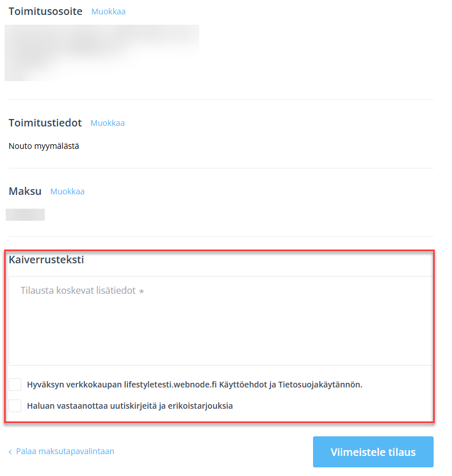Image resolution: width=452 pixels, height=476 pixels.
Task: Enable the uutiskirjeitä newsletter checkbox
Action: pyautogui.click(x=15, y=405)
